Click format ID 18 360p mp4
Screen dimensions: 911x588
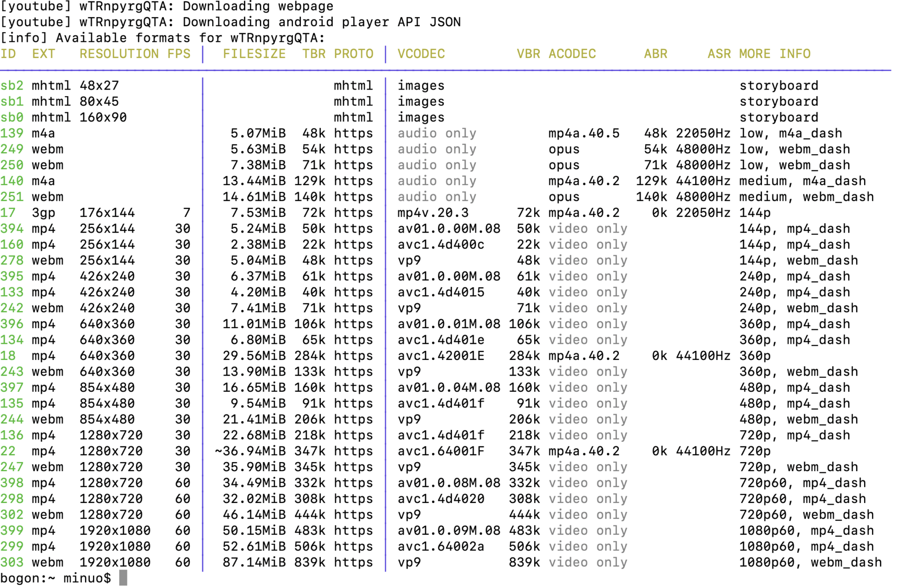click(x=8, y=355)
